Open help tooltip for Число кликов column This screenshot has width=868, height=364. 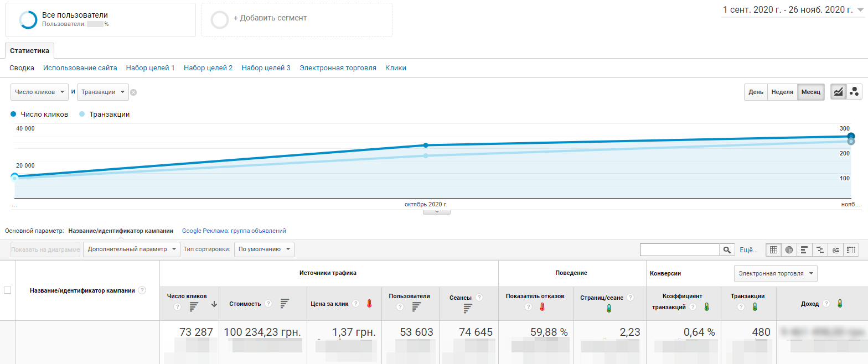(x=178, y=306)
